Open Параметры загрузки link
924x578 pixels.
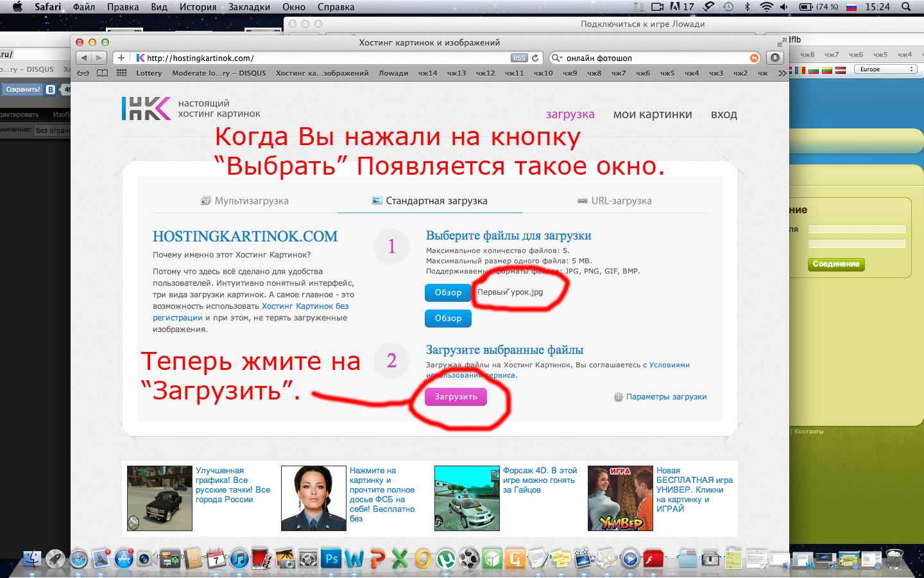point(660,397)
